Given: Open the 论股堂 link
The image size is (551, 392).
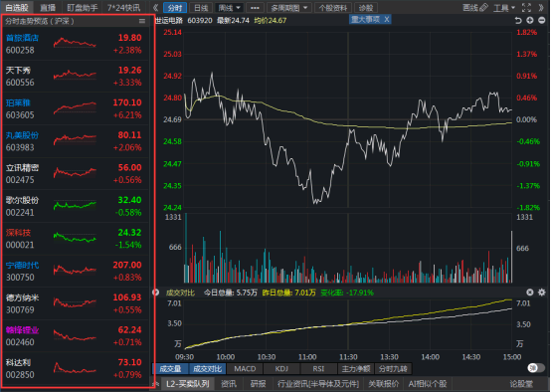Looking at the screenshot, I should (x=521, y=384).
